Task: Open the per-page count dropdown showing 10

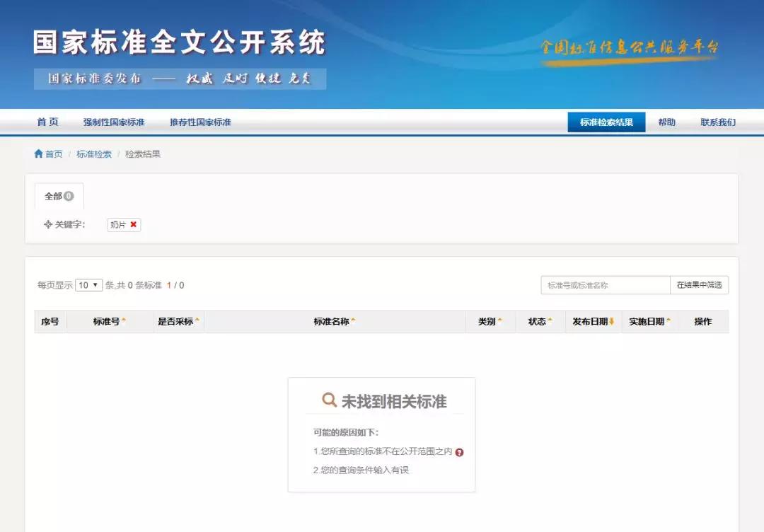Action: pyautogui.click(x=88, y=284)
